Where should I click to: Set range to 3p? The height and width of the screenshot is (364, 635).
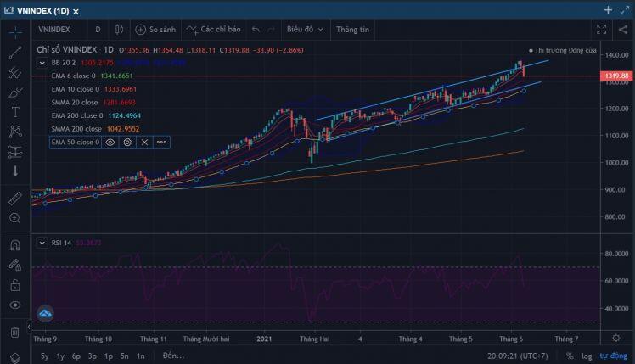pos(93,356)
